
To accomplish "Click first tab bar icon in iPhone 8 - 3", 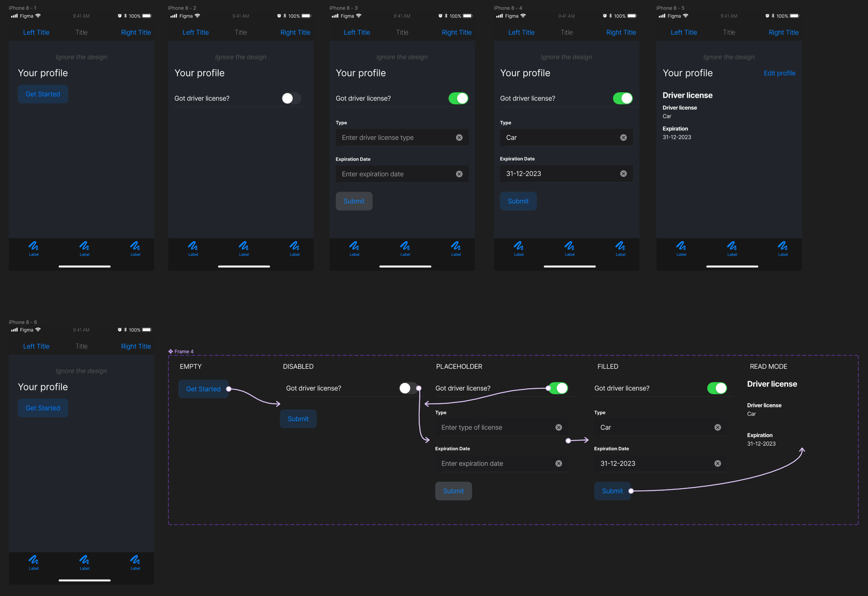I will click(x=354, y=246).
